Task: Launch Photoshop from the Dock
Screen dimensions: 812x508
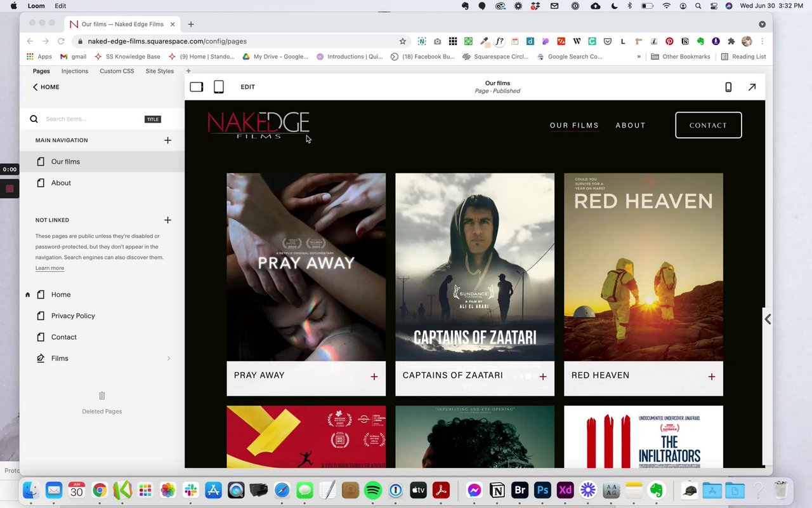Action: (542, 490)
